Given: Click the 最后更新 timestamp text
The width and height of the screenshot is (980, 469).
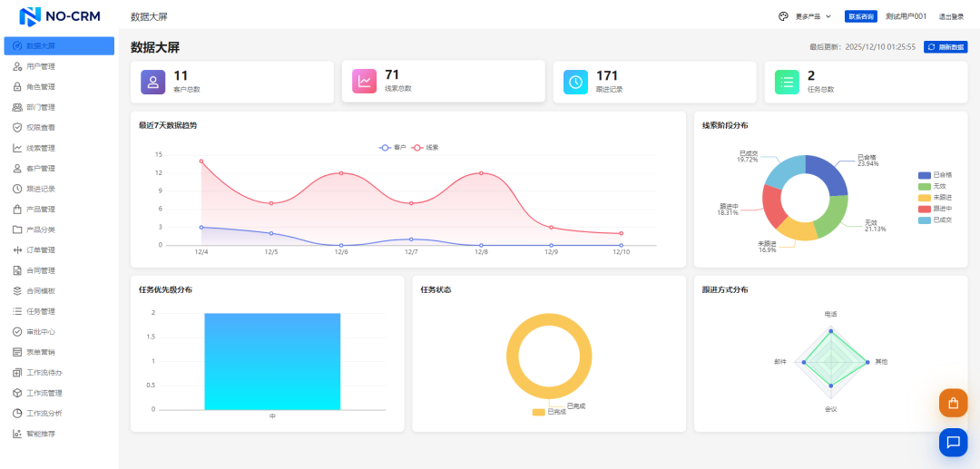Looking at the screenshot, I should click(x=863, y=47).
